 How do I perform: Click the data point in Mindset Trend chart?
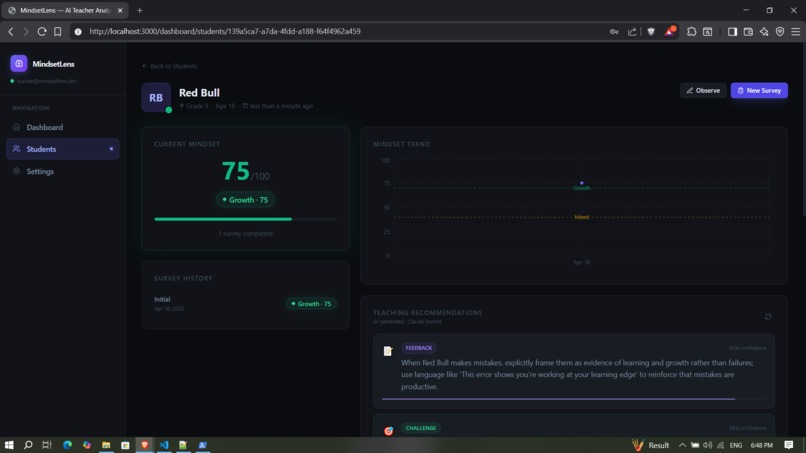[x=581, y=183]
